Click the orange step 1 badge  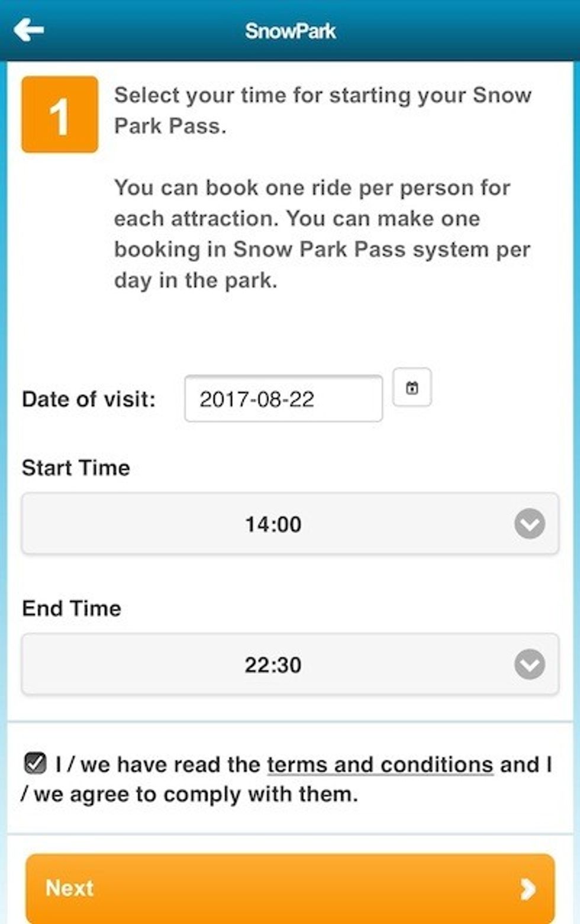pos(60,114)
